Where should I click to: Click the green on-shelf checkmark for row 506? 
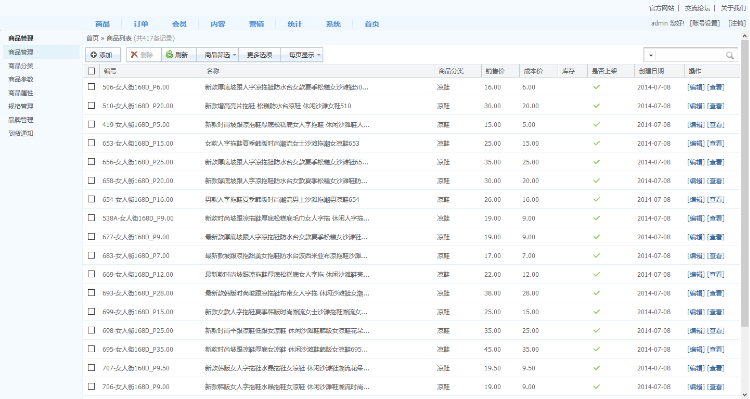[x=596, y=87]
